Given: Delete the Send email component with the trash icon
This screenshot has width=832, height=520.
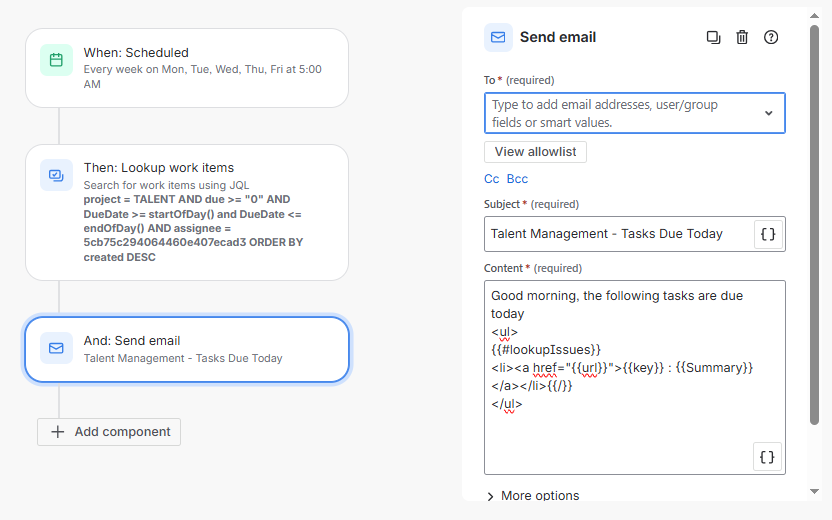Looking at the screenshot, I should [742, 37].
